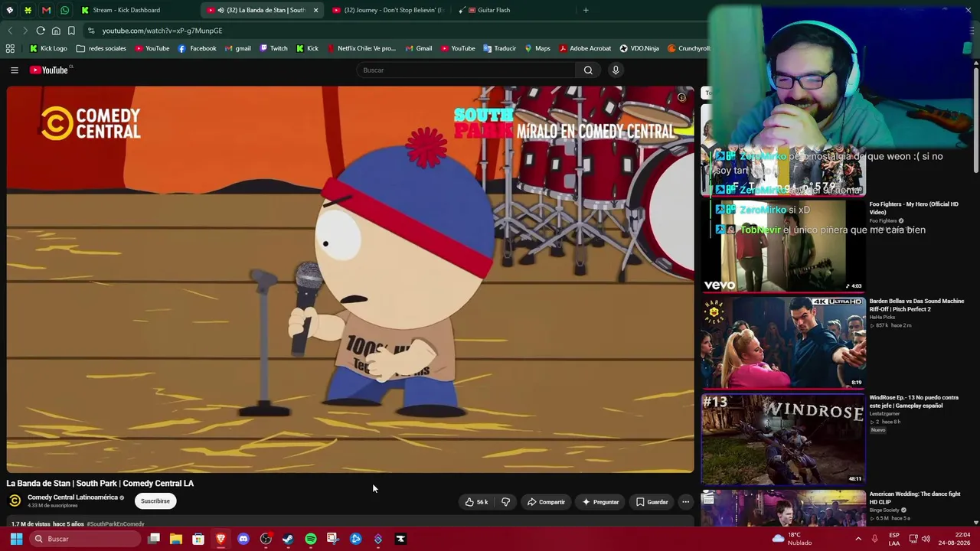Show hidden system tray icons
Image resolution: width=980 pixels, height=551 pixels.
[857, 539]
